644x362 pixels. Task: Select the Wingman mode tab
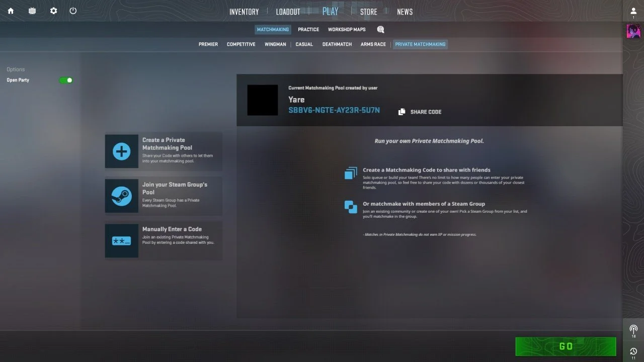275,44
